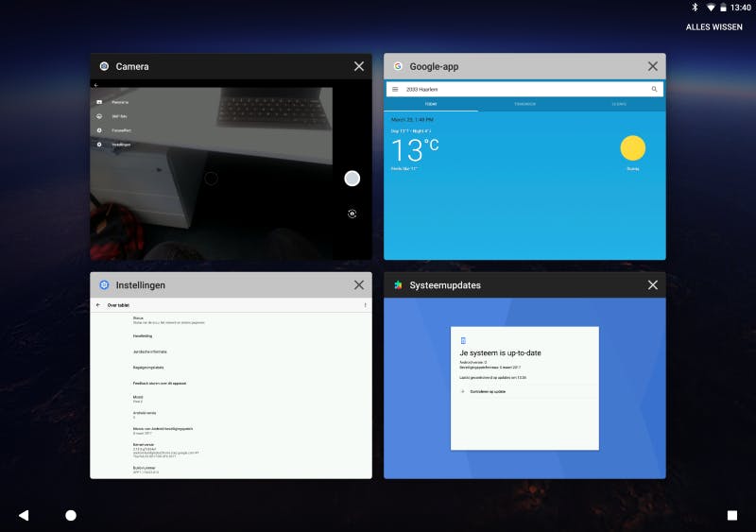Select the Tomorrow weather tab
Viewport: 756px width, 532px height.
(x=524, y=104)
